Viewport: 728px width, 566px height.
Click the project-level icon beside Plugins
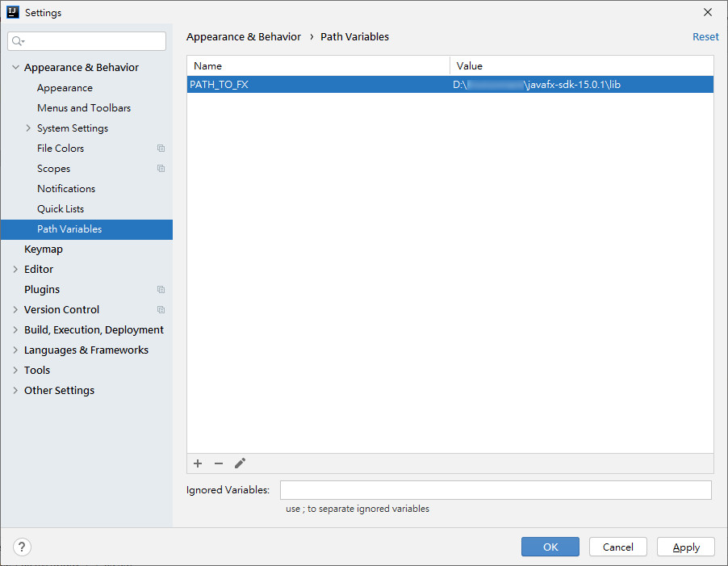tap(161, 290)
